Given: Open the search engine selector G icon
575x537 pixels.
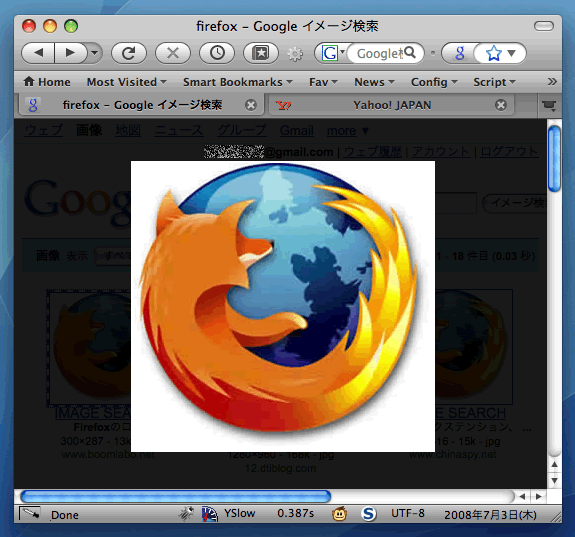Looking at the screenshot, I should [x=332, y=54].
